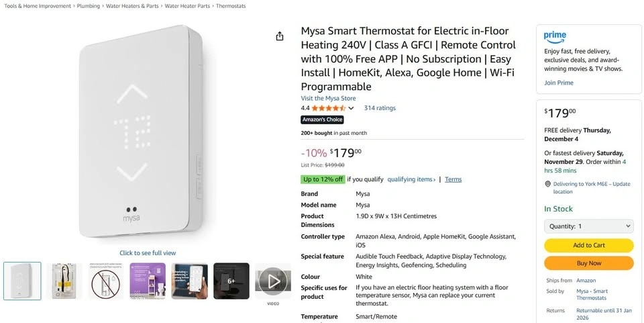Open the qualifying items link
The width and height of the screenshot is (644, 323).
pos(411,179)
